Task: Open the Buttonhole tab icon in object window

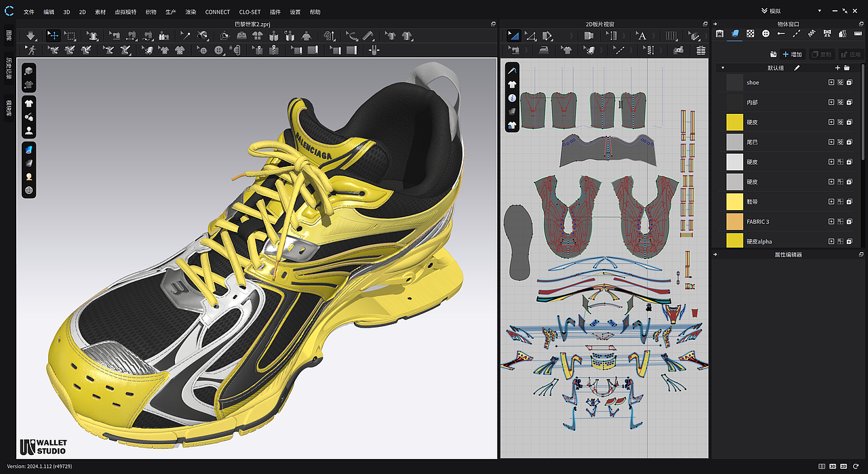Action: click(x=781, y=33)
